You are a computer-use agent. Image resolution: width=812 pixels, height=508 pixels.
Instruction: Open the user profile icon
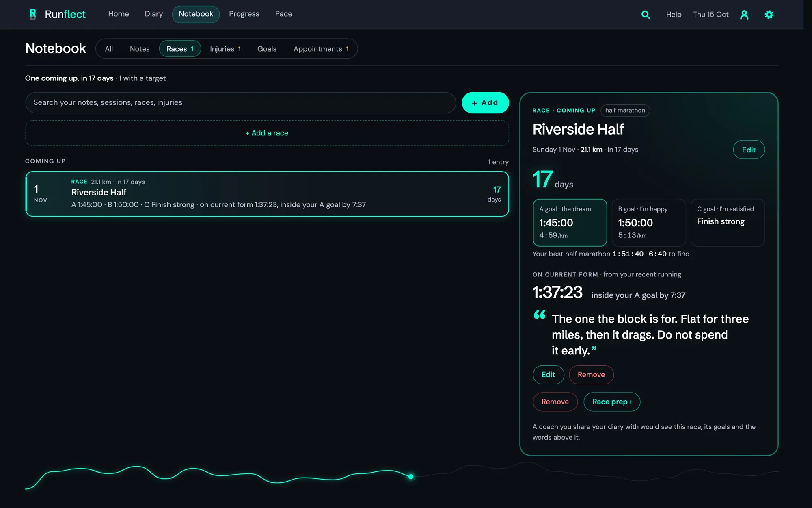coord(744,15)
